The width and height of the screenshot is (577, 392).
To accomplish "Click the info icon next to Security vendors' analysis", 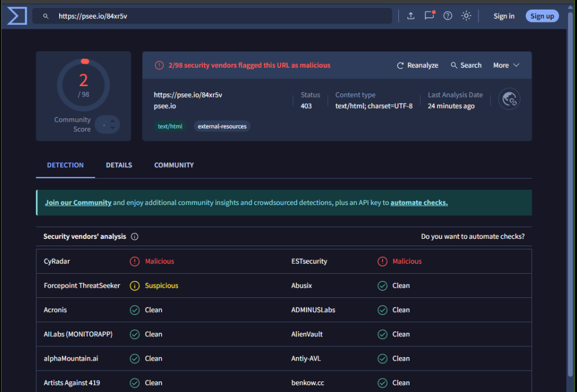I will [135, 237].
